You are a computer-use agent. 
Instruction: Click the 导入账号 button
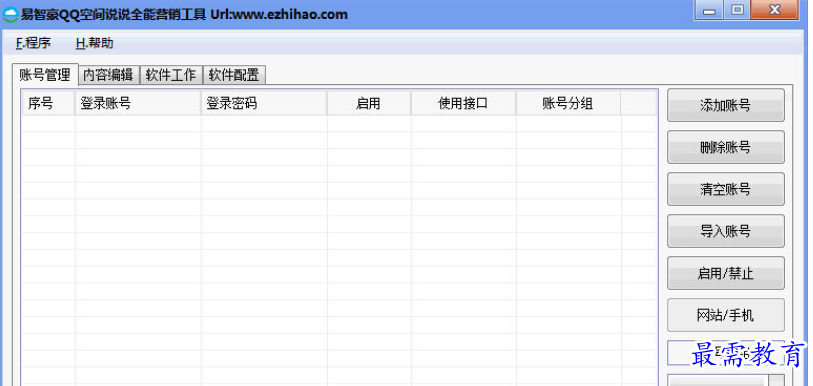coord(725,231)
